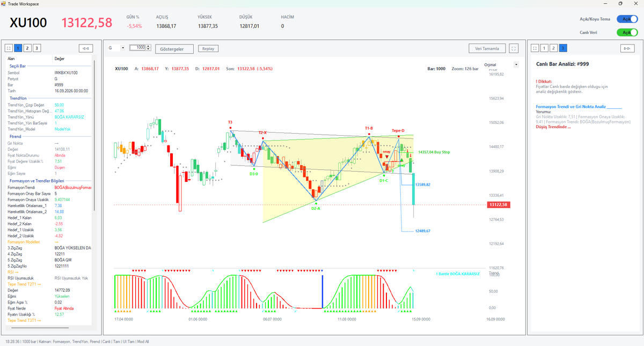Image resolution: width=644 pixels, height=346 pixels.
Task: Click the Tepe Trend T2T1 row
Action: [49, 284]
